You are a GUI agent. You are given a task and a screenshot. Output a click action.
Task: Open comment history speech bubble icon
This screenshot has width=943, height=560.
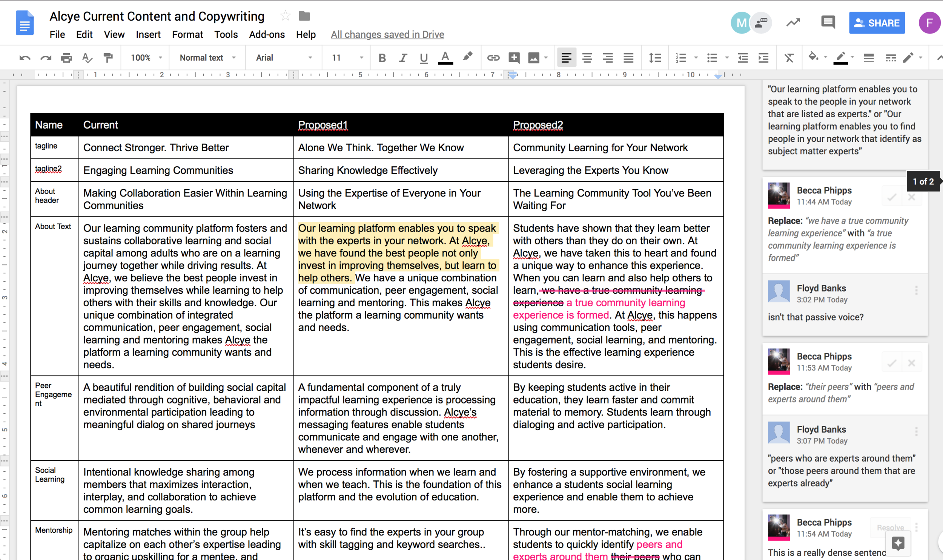click(828, 22)
